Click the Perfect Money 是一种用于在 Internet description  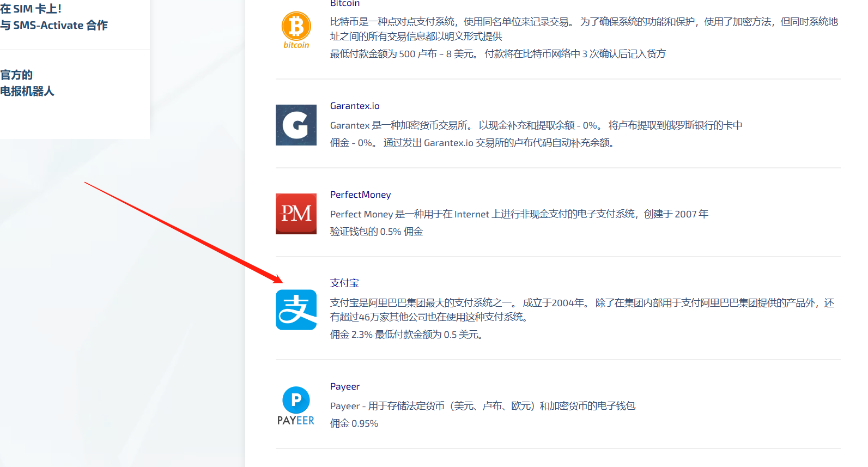click(x=519, y=214)
